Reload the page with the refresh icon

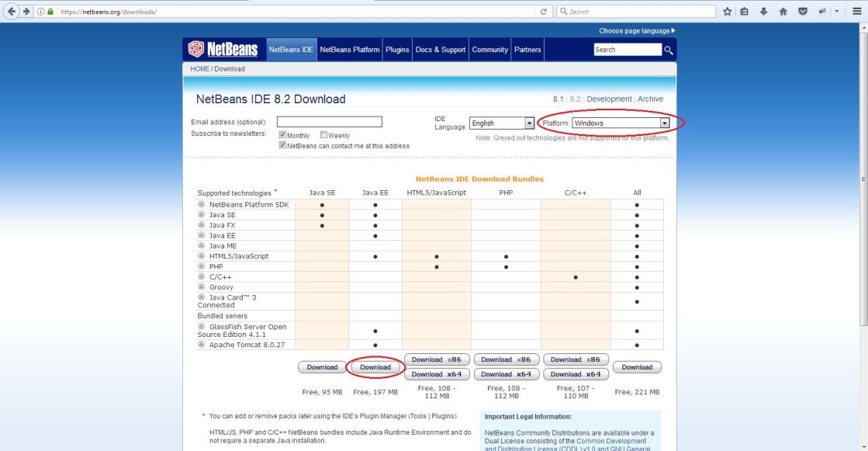pyautogui.click(x=544, y=11)
